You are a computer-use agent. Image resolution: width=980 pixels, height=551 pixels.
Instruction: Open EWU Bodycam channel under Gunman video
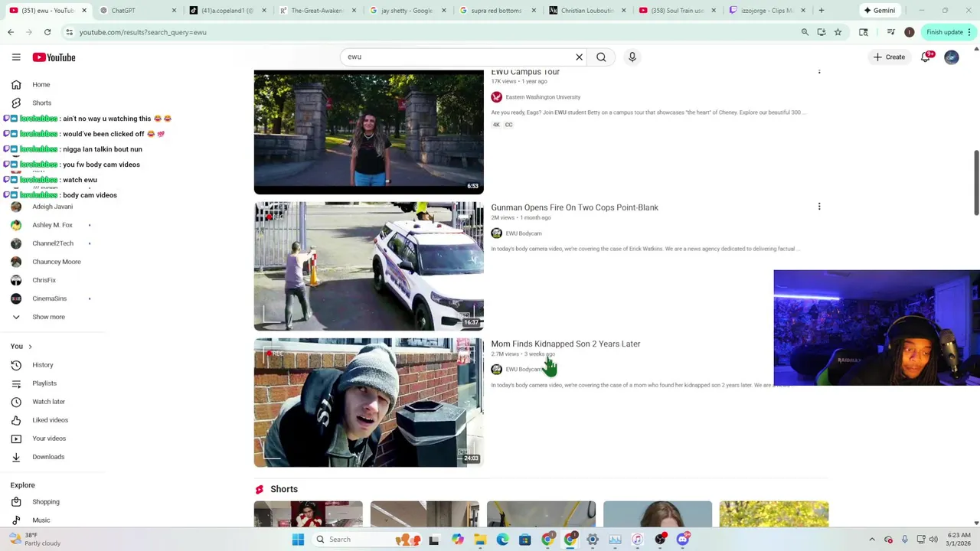click(x=524, y=233)
